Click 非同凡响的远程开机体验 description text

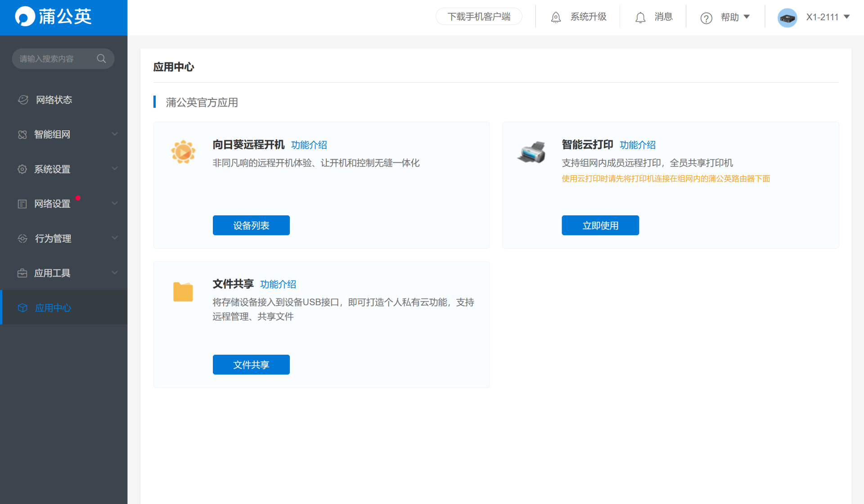point(316,163)
